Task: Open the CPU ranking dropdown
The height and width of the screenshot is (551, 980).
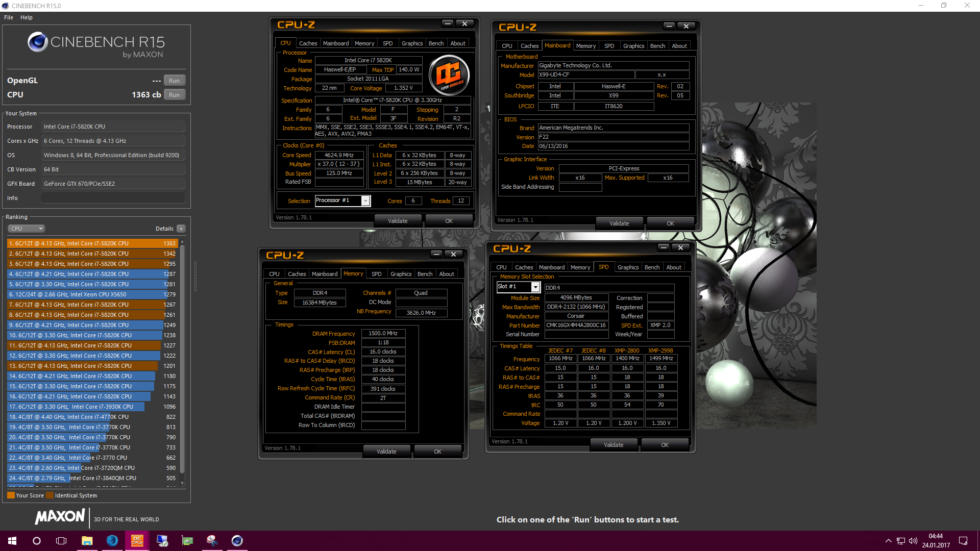Action: tap(27, 229)
